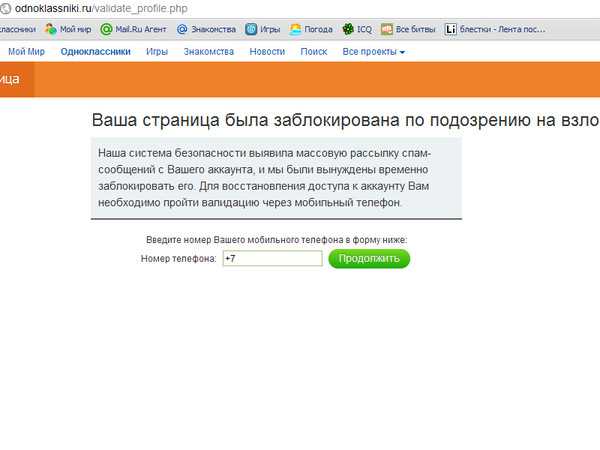Click the green Продолжить button
The width and height of the screenshot is (600, 450).
point(369,259)
